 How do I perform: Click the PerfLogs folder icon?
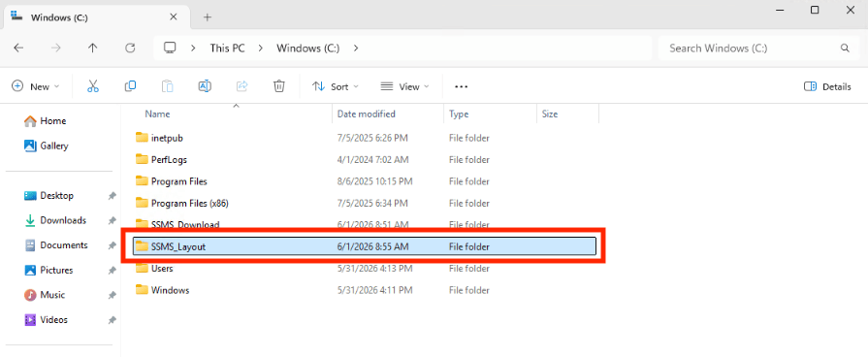coord(143,159)
